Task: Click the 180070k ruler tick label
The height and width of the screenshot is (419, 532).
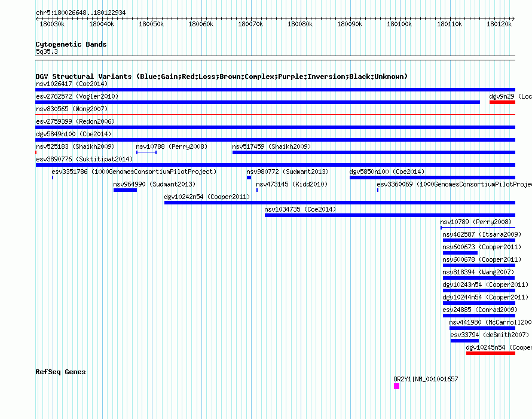Action: click(x=250, y=24)
